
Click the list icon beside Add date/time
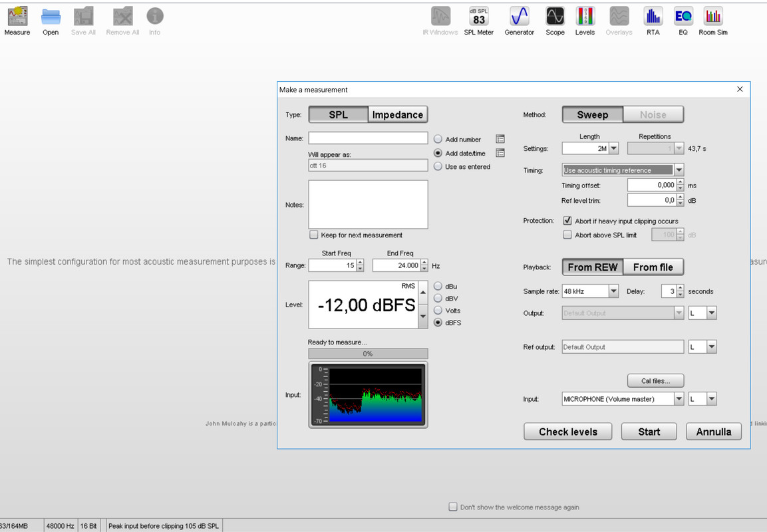pyautogui.click(x=500, y=153)
